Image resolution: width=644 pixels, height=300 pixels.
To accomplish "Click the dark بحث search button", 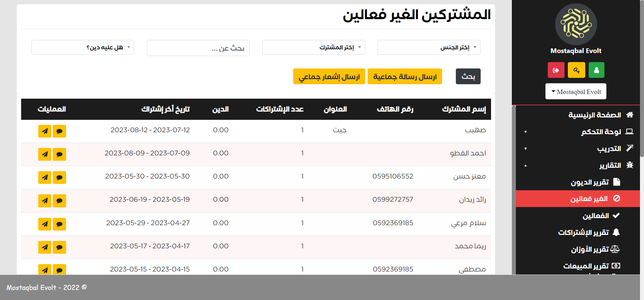I will point(468,77).
